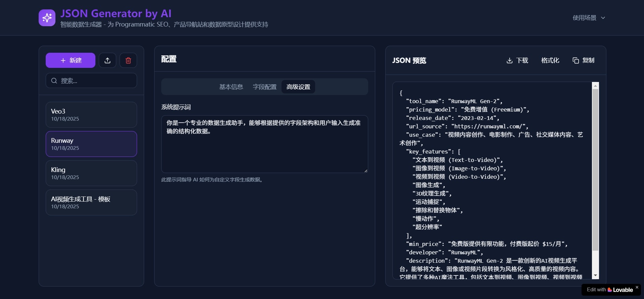This screenshot has height=299, width=644.
Task: Click the download icon in JSON preview
Action: (509, 60)
